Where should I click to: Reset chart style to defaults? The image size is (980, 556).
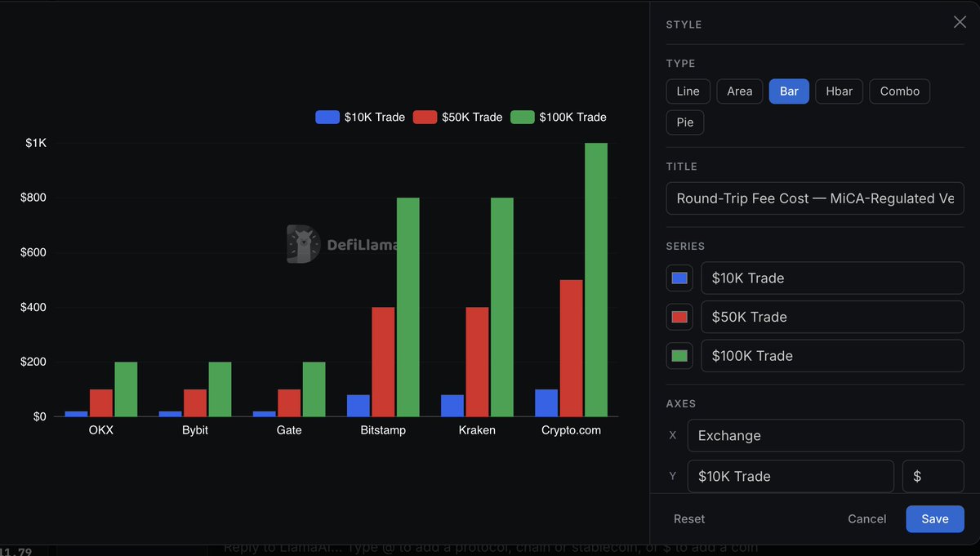click(x=689, y=519)
